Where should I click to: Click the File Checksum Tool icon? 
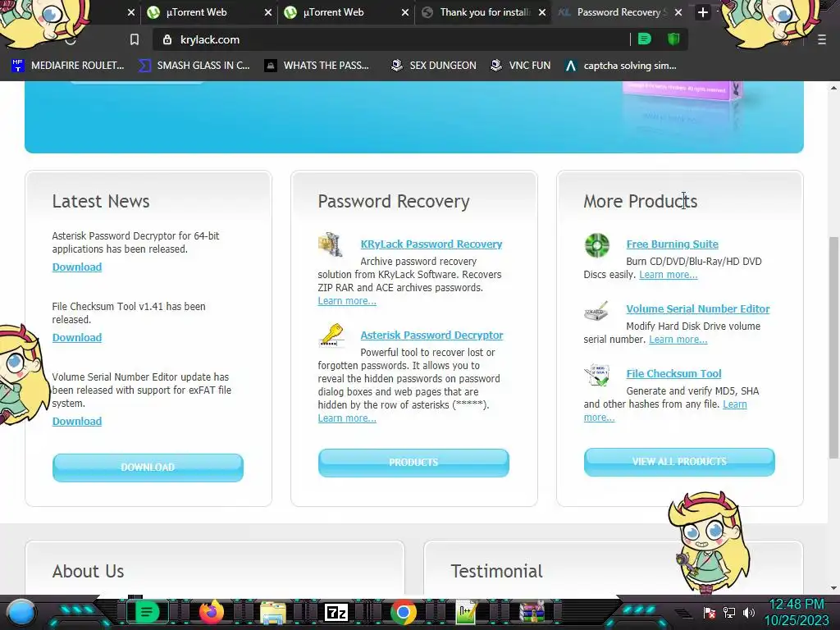597,375
